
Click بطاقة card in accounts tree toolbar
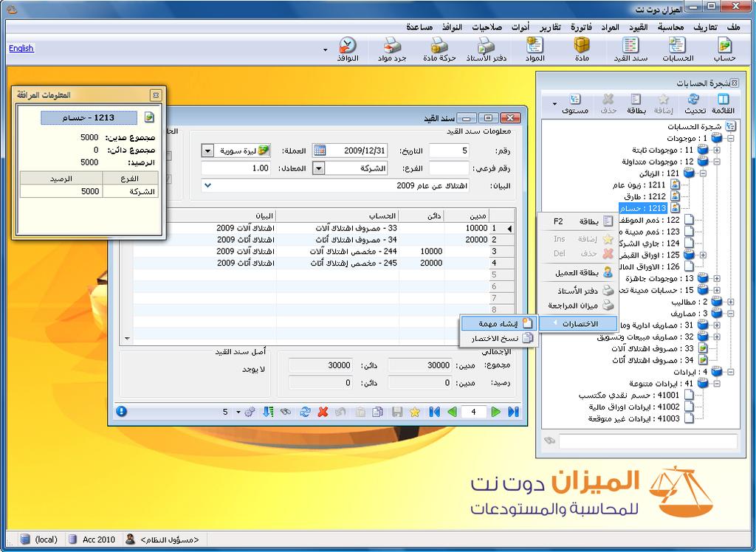[636, 103]
